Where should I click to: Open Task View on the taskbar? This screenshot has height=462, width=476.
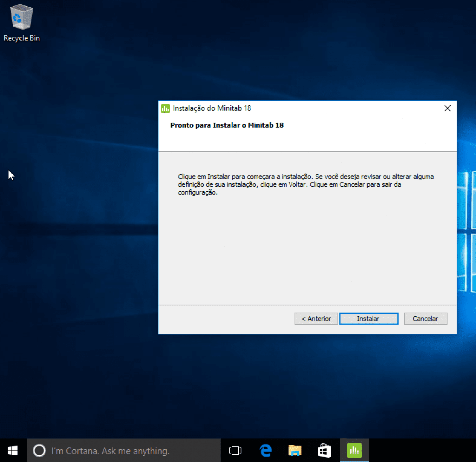coord(235,450)
